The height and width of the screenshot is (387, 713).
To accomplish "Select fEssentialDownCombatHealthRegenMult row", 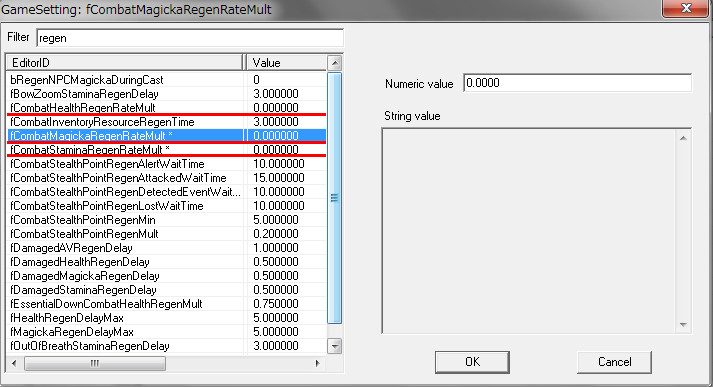I will [x=166, y=304].
